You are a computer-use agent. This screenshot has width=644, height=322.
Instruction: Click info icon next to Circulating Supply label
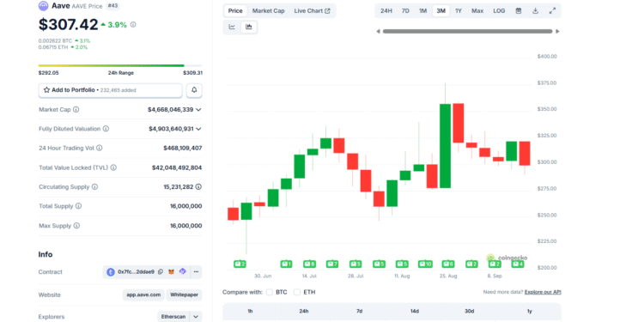pyautogui.click(x=94, y=187)
